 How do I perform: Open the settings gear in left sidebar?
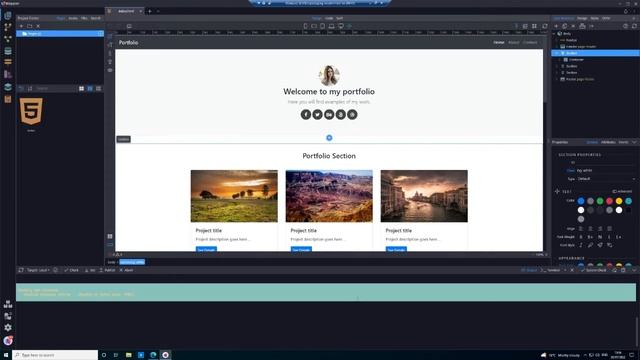8,328
